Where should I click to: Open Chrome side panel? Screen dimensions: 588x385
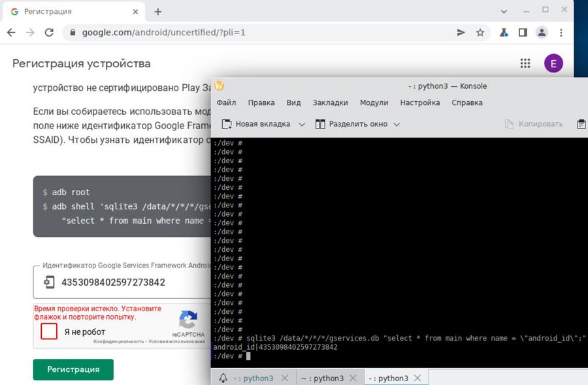pos(523,33)
